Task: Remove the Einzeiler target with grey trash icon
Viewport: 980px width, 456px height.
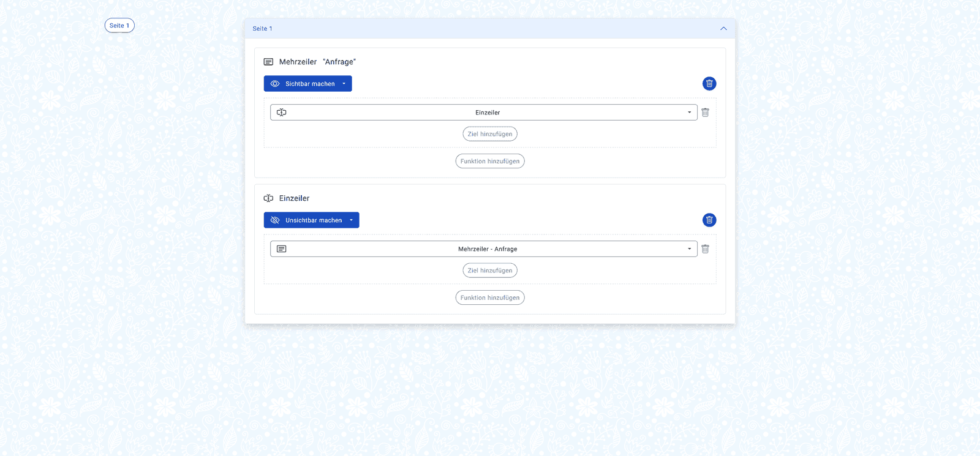Action: pos(706,113)
